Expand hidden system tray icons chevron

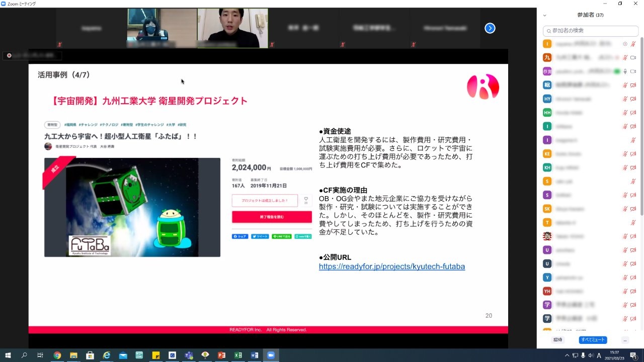pyautogui.click(x=567, y=355)
